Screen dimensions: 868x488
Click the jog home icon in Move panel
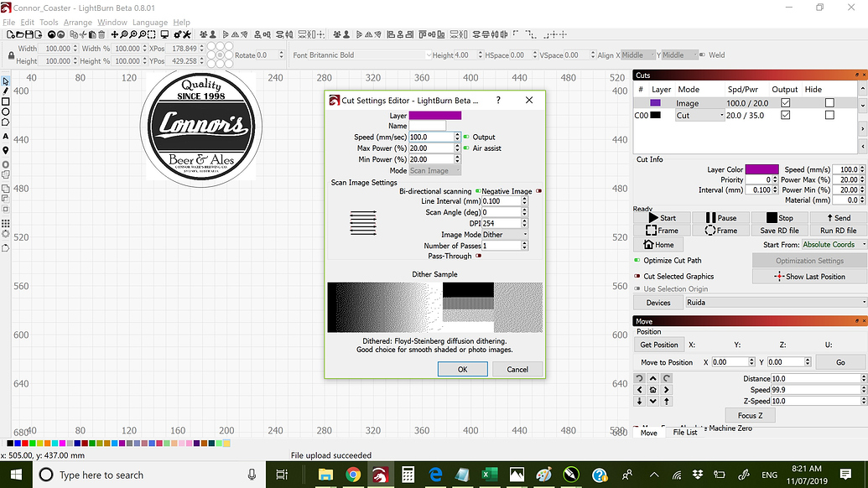(x=652, y=390)
